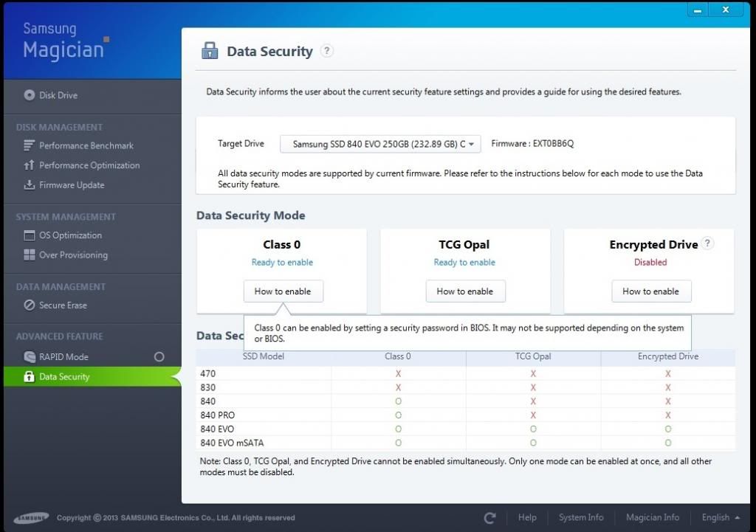Image resolution: width=756 pixels, height=532 pixels.
Task: Click the OS Optimization window icon
Action: (x=29, y=235)
